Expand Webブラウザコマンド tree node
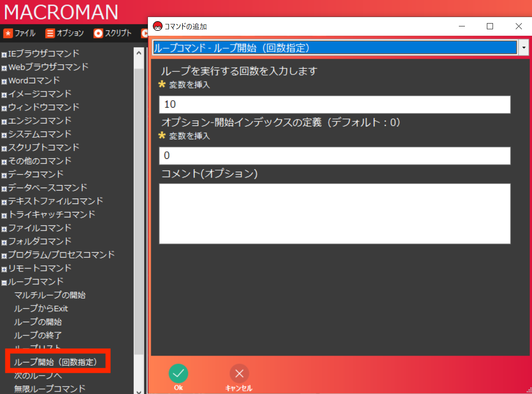This screenshot has height=394, width=532. 4,68
